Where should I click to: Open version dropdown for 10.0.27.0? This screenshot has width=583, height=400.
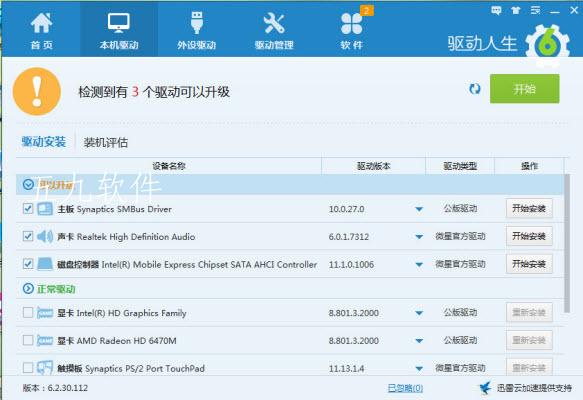[x=419, y=209]
